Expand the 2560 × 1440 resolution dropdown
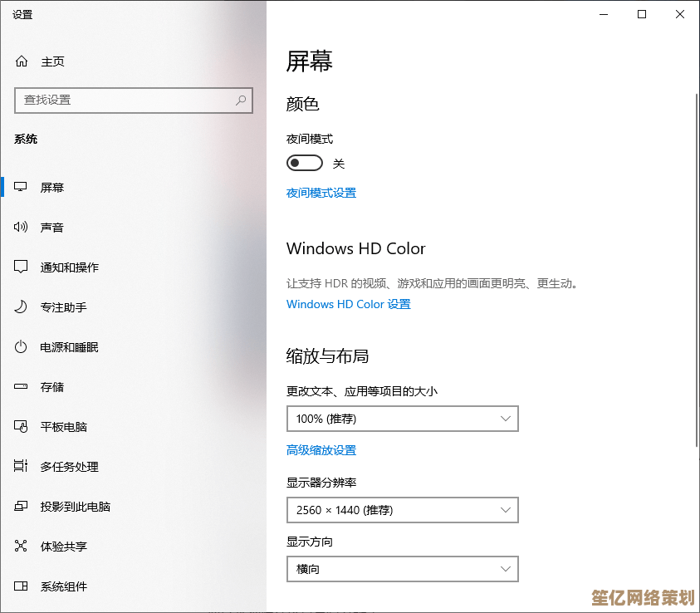Screen dimensions: 700x613 pos(402,510)
